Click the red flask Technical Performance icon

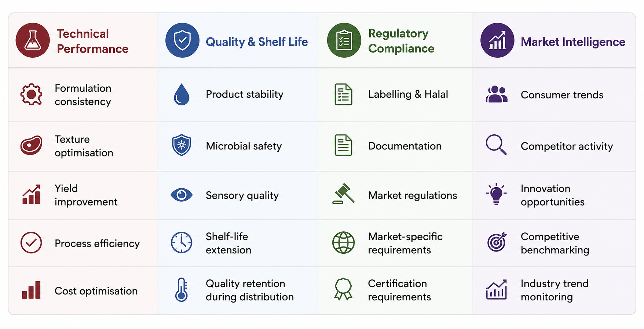pos(33,40)
